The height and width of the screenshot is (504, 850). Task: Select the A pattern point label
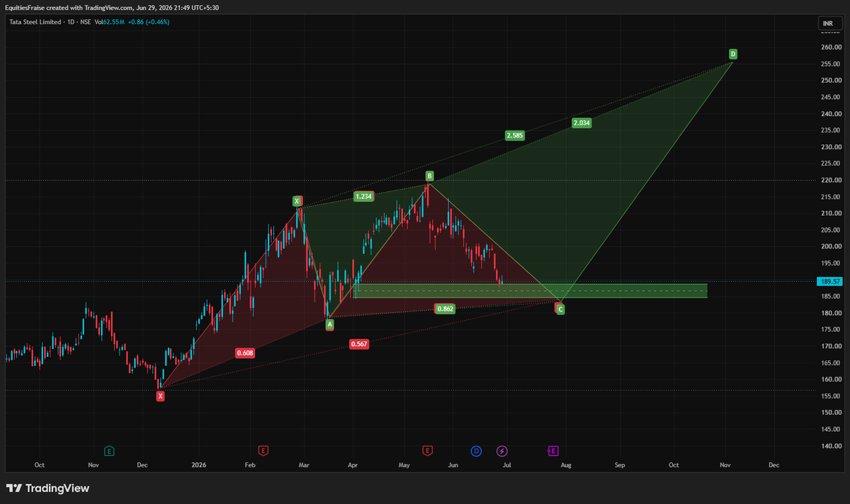coord(329,324)
